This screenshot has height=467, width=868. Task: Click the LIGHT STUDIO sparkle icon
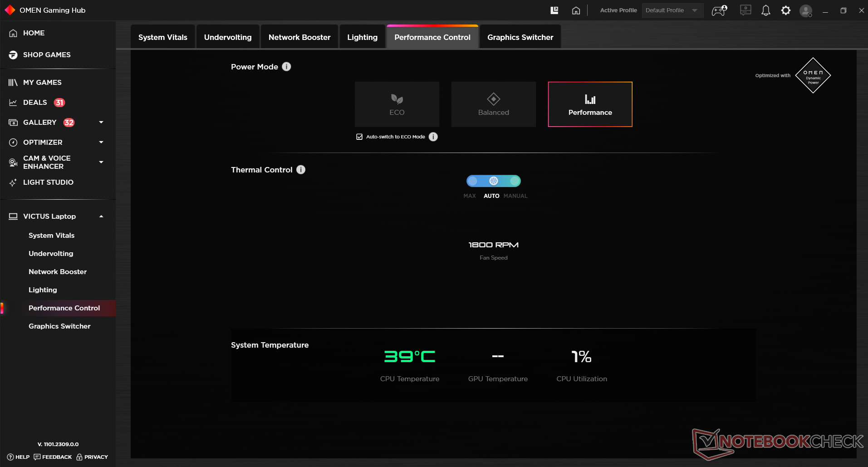tap(13, 182)
